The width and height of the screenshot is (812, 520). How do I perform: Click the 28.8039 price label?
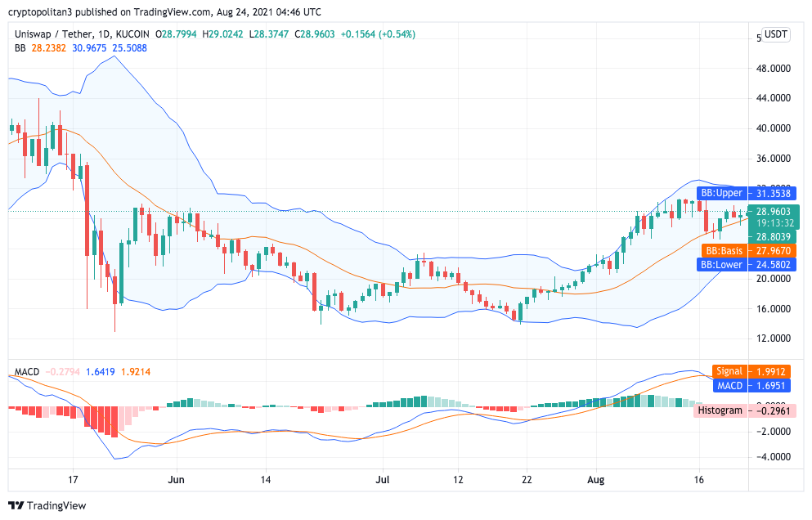pos(774,236)
